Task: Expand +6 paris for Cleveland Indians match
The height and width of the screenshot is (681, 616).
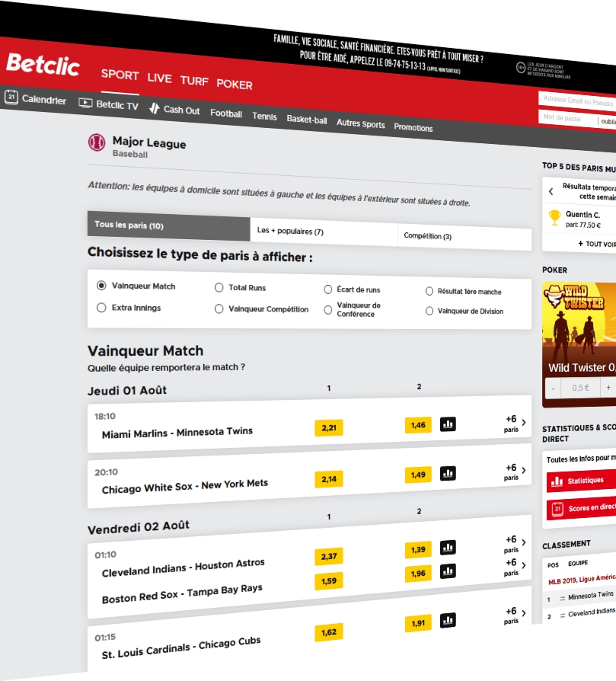Action: point(515,544)
